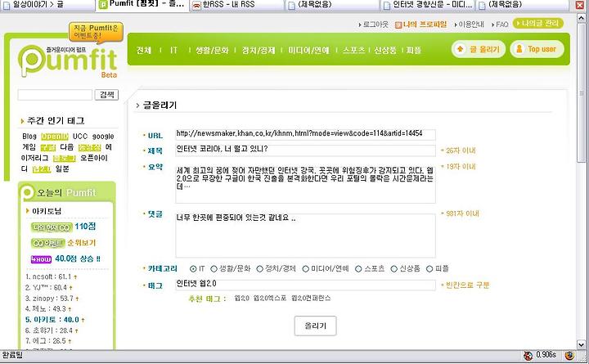The height and width of the screenshot is (364, 589).
Task: Click recommended tag 웹2.0컨퍼런스
Action: 311,299
